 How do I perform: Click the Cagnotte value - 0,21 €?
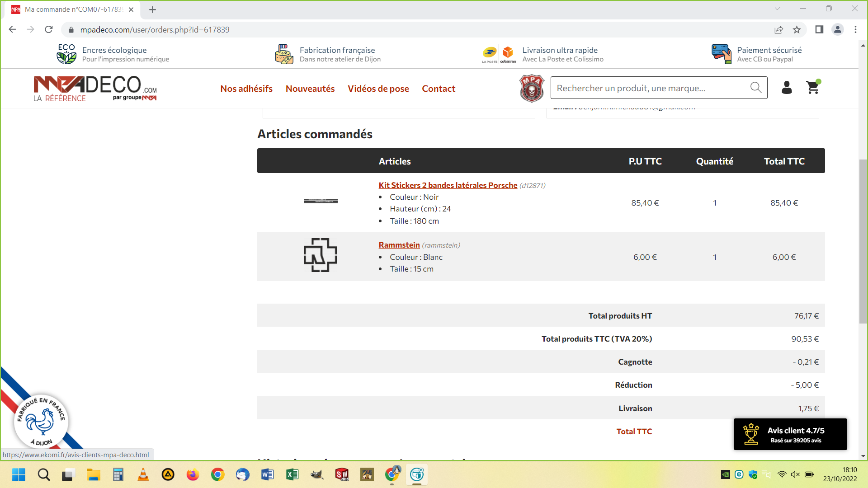coord(806,362)
